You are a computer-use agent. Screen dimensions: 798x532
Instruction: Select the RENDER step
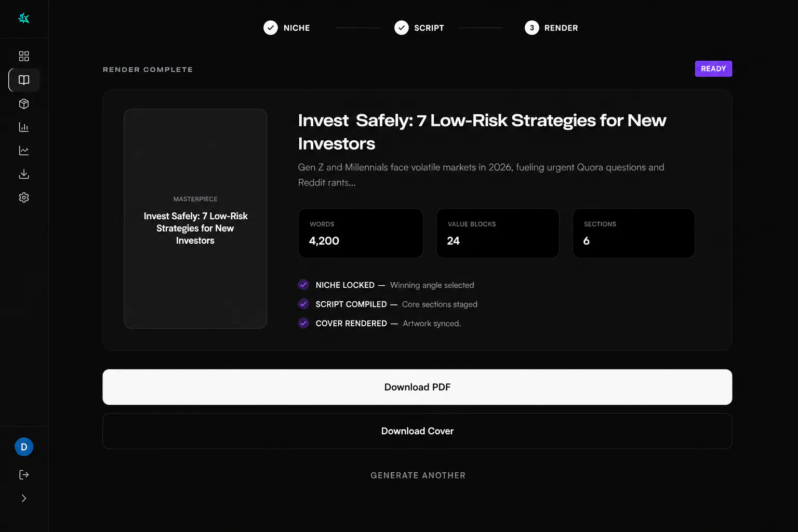551,28
